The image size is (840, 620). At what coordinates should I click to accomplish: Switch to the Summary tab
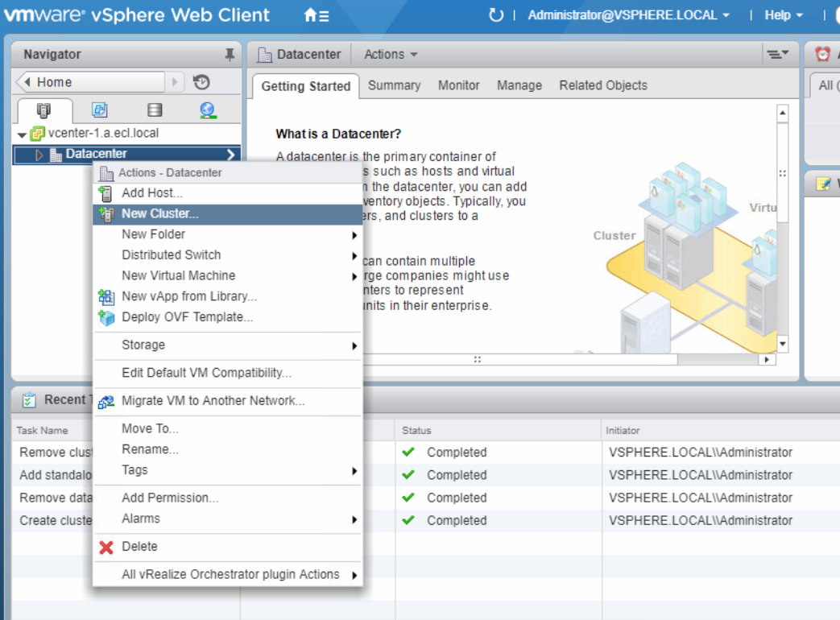[394, 85]
